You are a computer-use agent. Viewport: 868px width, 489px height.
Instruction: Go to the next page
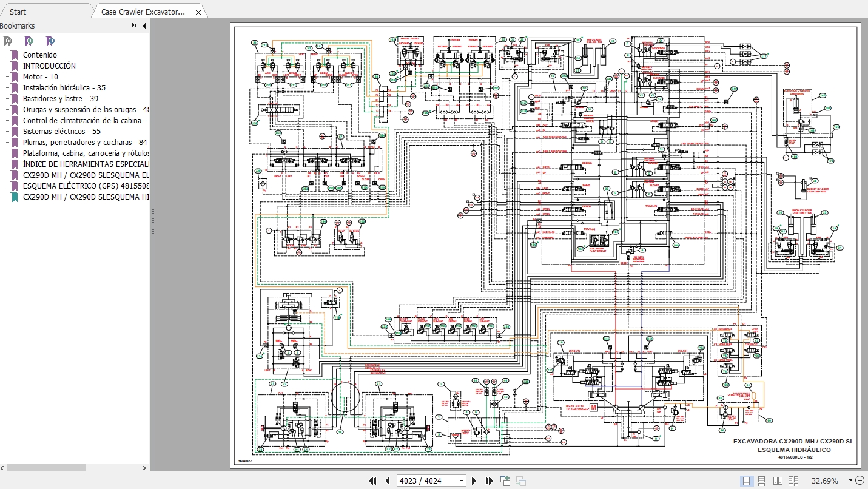474,481
